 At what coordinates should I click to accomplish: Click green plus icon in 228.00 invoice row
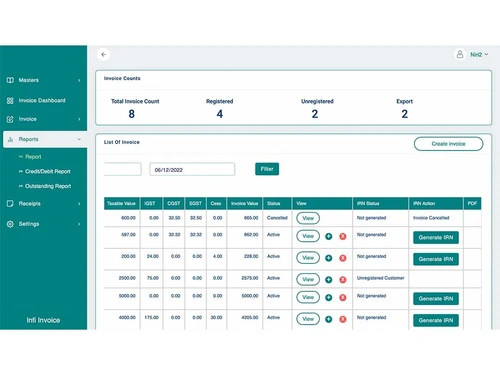pos(329,258)
